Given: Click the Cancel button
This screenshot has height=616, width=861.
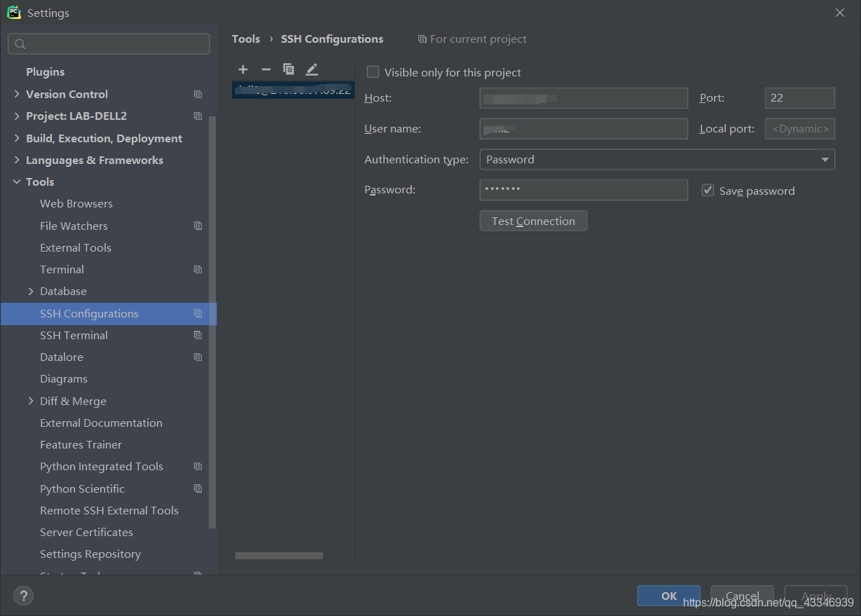Looking at the screenshot, I should pos(742,596).
